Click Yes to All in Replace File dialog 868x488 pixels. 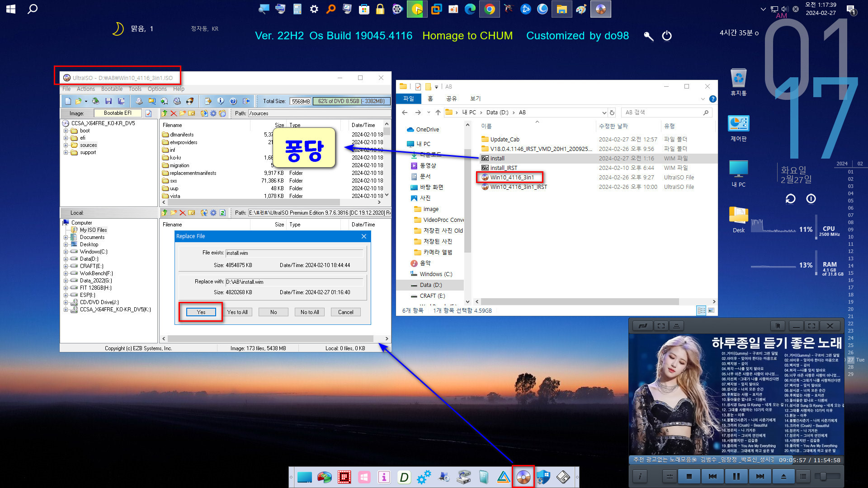(x=237, y=312)
